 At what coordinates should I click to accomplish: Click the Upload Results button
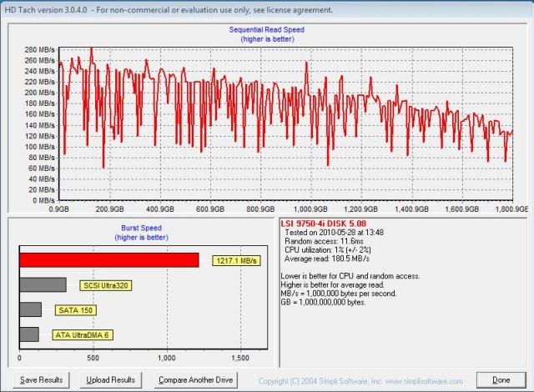point(111,379)
